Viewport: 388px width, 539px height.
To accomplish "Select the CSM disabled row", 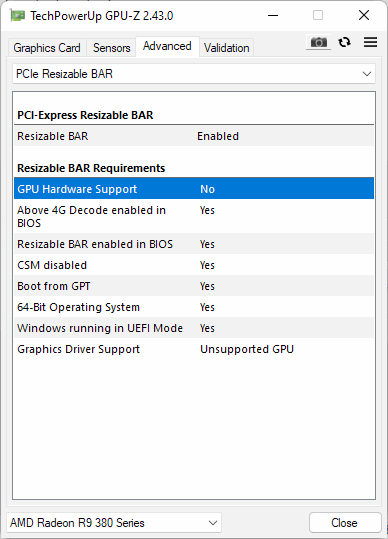I will [x=194, y=265].
